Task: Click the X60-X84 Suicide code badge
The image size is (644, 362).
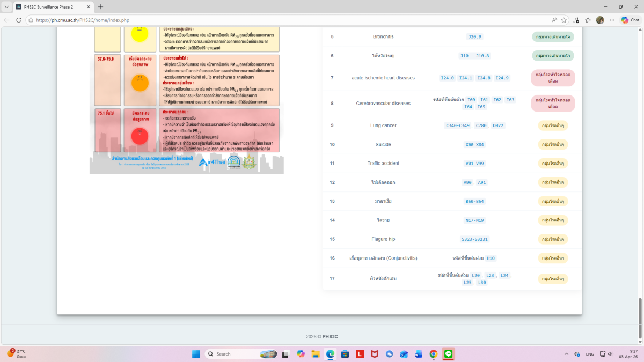Action: tap(474, 145)
